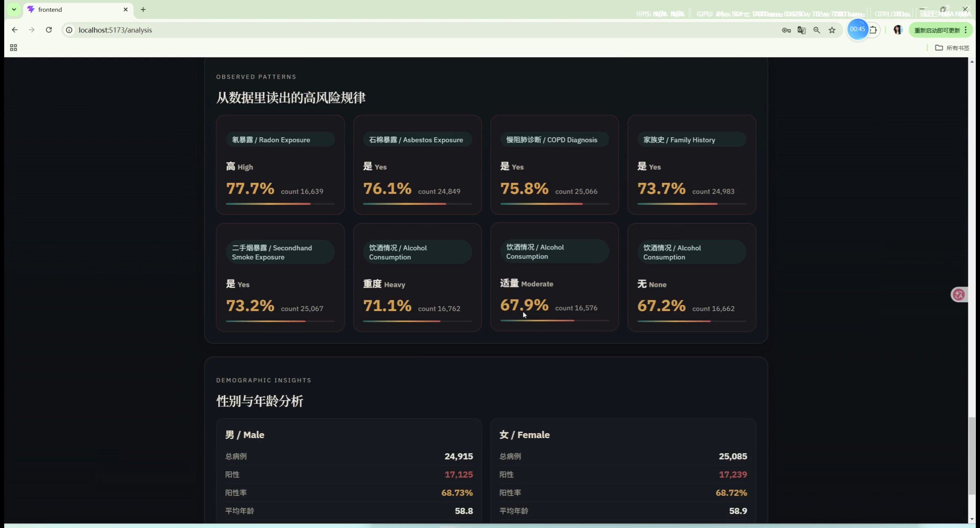Viewport: 980px width, 528px height.
Task: Click the COPD Diagnosis pattern card
Action: (x=554, y=165)
